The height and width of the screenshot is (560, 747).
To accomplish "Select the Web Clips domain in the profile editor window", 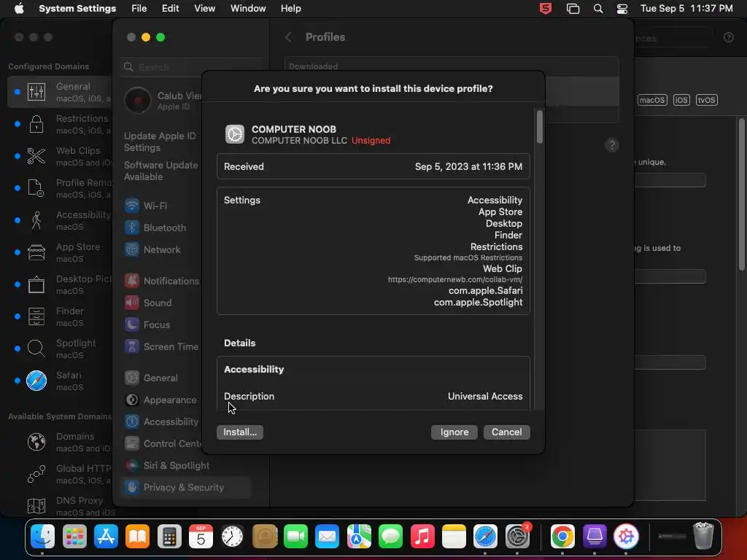I will pyautogui.click(x=60, y=156).
